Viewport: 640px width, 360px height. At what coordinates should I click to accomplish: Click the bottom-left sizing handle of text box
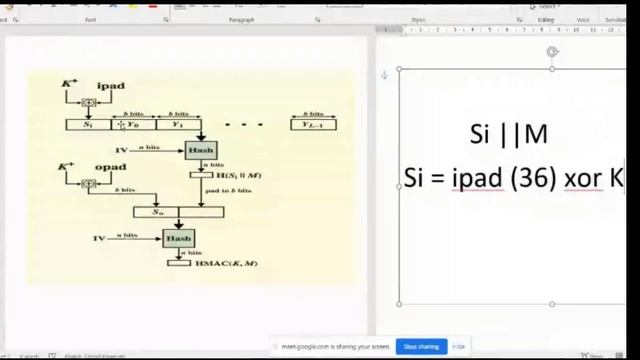click(x=399, y=304)
